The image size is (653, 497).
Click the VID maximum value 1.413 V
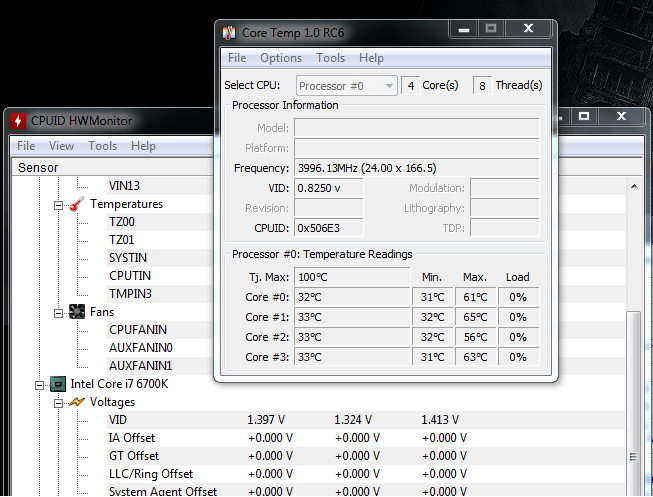click(x=440, y=420)
